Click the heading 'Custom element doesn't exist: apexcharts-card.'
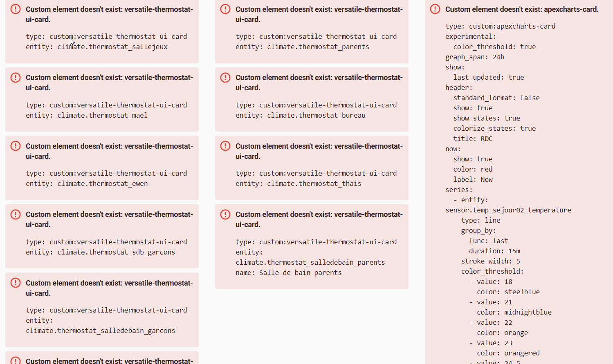The image size is (613, 364). (522, 9)
